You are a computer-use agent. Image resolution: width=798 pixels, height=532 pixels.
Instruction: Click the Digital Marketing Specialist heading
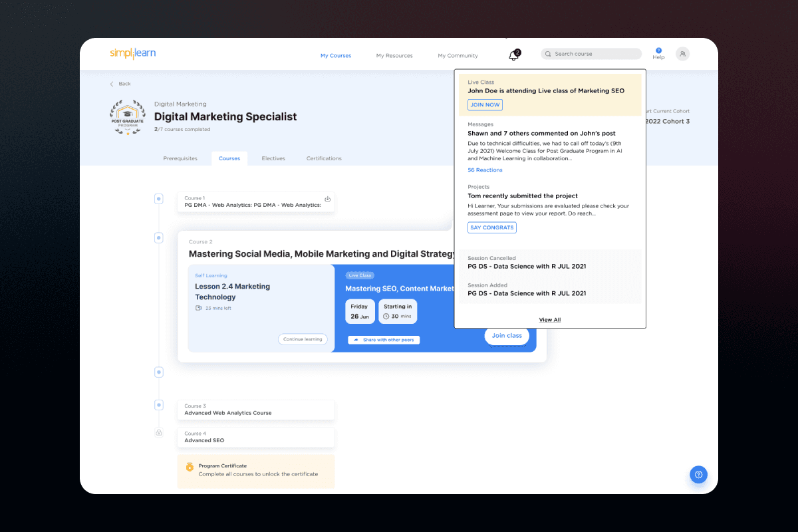pos(225,117)
